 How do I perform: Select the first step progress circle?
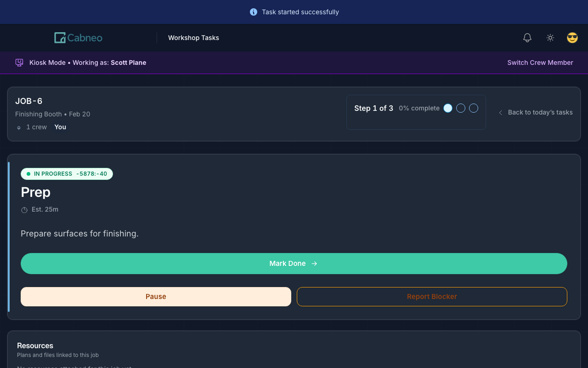click(x=448, y=108)
